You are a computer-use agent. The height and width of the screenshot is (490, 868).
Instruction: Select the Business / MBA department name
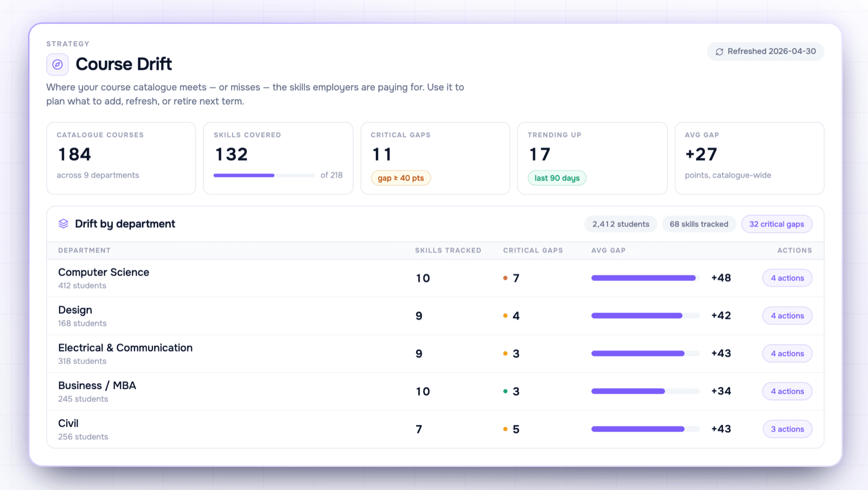click(x=97, y=386)
